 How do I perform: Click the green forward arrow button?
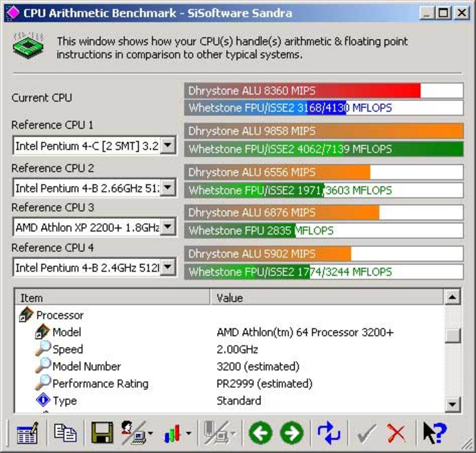pyautogui.click(x=292, y=433)
